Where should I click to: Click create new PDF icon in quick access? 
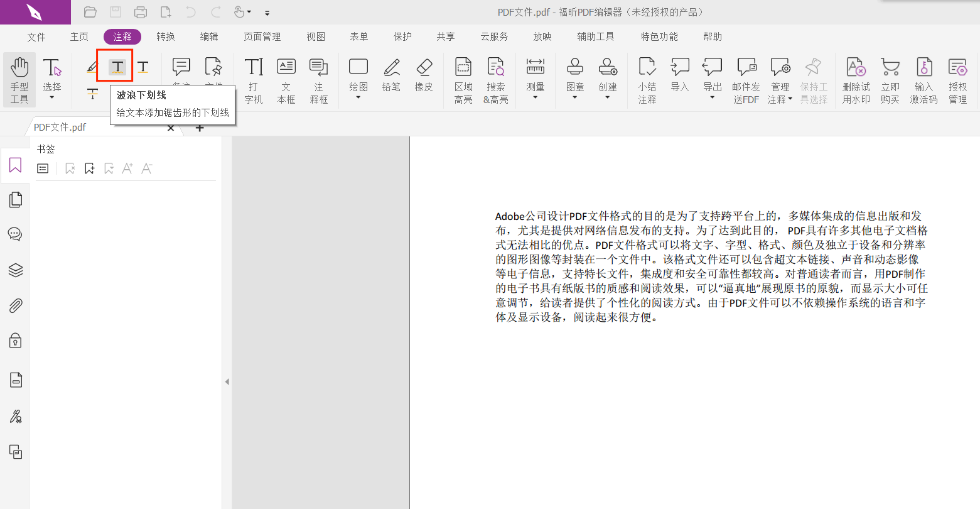[166, 12]
